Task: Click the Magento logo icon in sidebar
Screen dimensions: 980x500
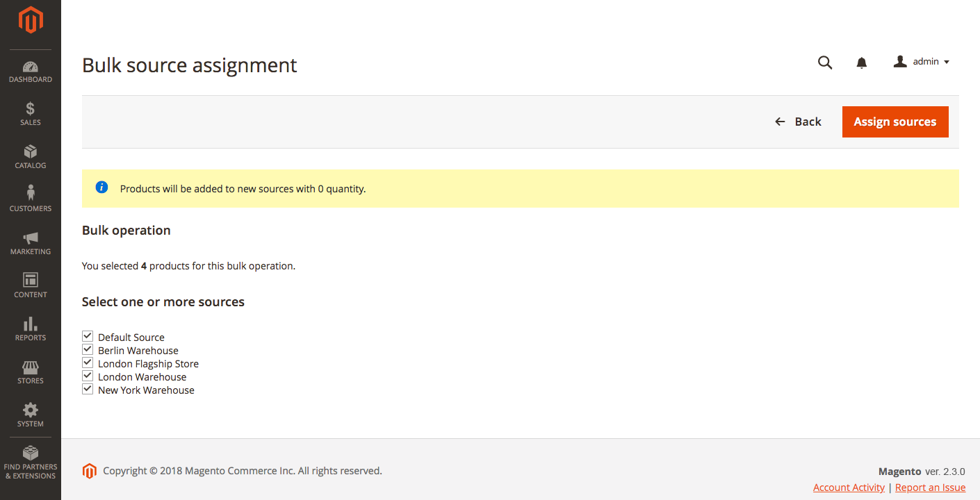Action: coord(31,20)
